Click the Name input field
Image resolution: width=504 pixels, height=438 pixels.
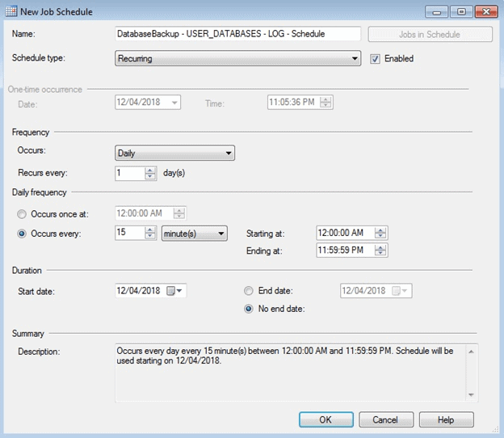[x=237, y=34]
